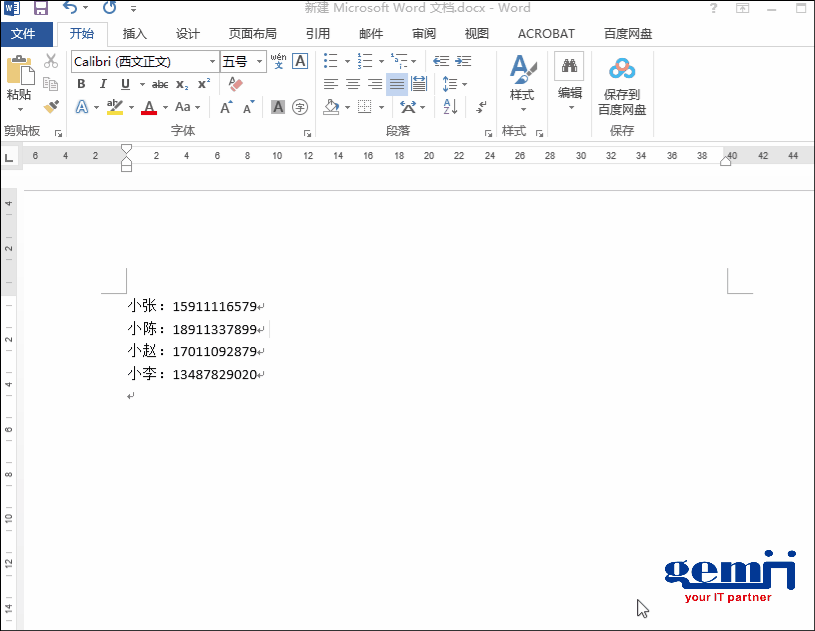Click the Cut scissors icon
This screenshot has height=631, width=815.
point(51,62)
